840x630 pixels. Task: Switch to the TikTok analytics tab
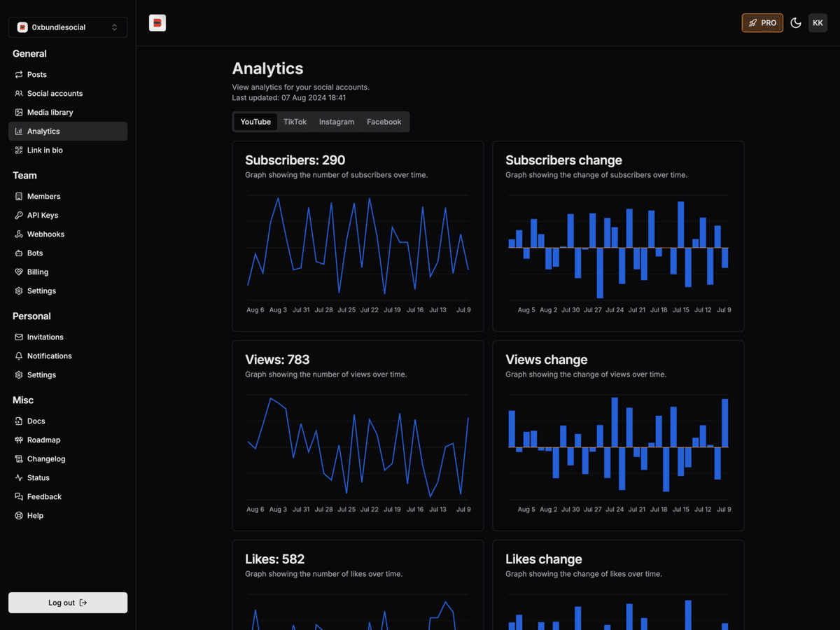(295, 122)
